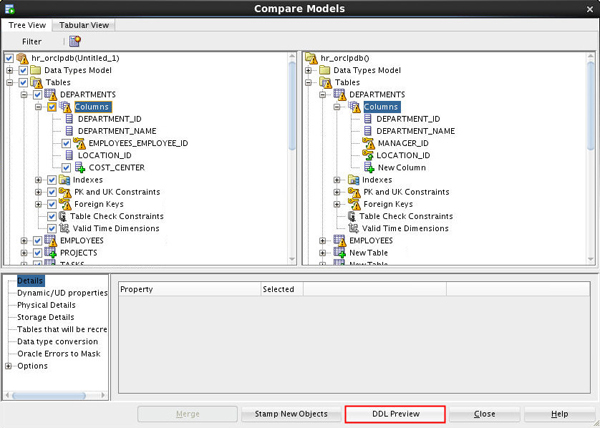This screenshot has width=600, height=428.
Task: Toggle the Indexes checkbox
Action: 52,180
